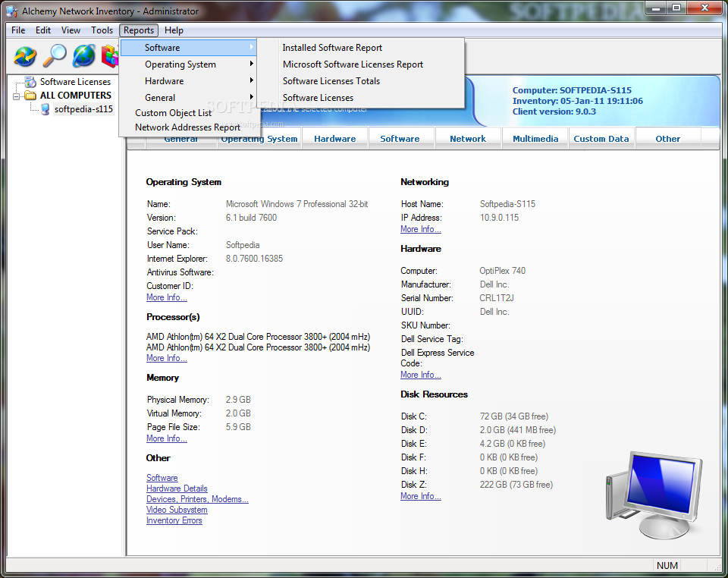The height and width of the screenshot is (578, 728).
Task: Open the Tools menu
Action: tap(102, 30)
